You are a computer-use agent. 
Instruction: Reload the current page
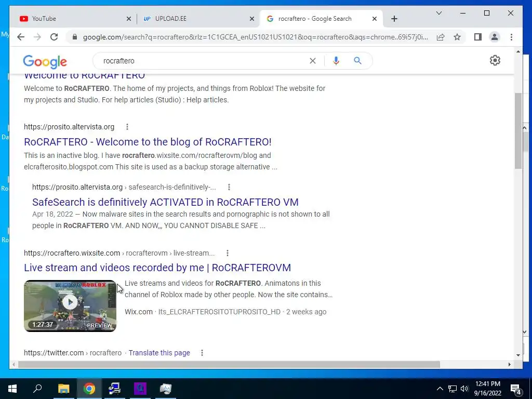54,37
